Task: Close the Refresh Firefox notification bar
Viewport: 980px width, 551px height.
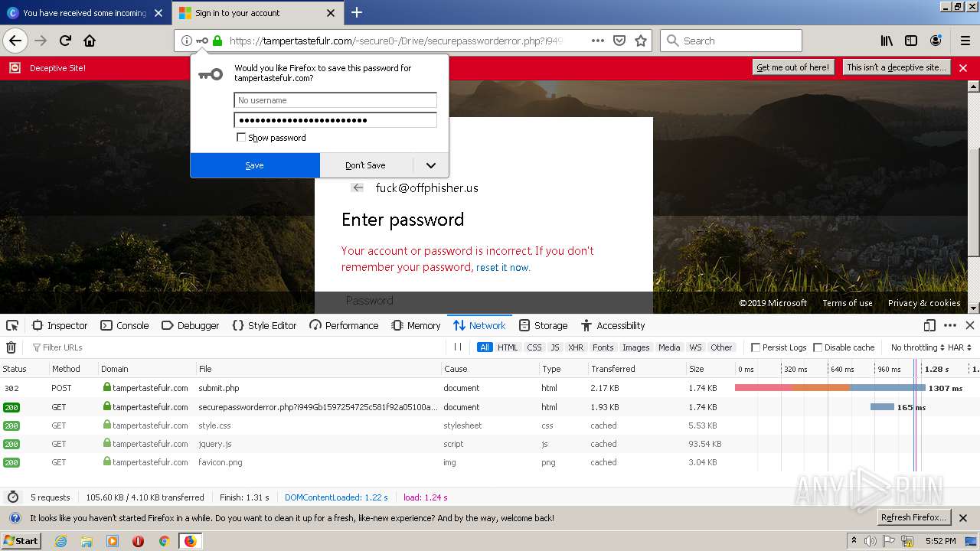Action: [x=964, y=518]
